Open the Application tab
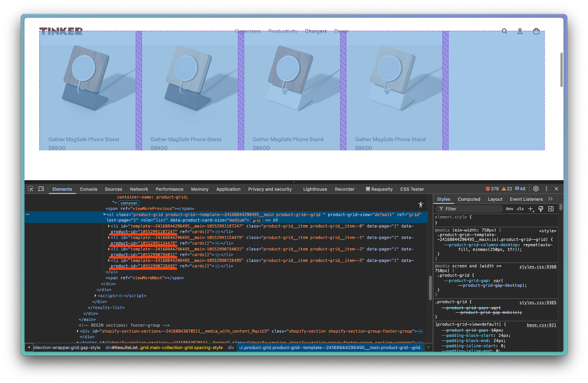The image size is (588, 383). point(228,189)
